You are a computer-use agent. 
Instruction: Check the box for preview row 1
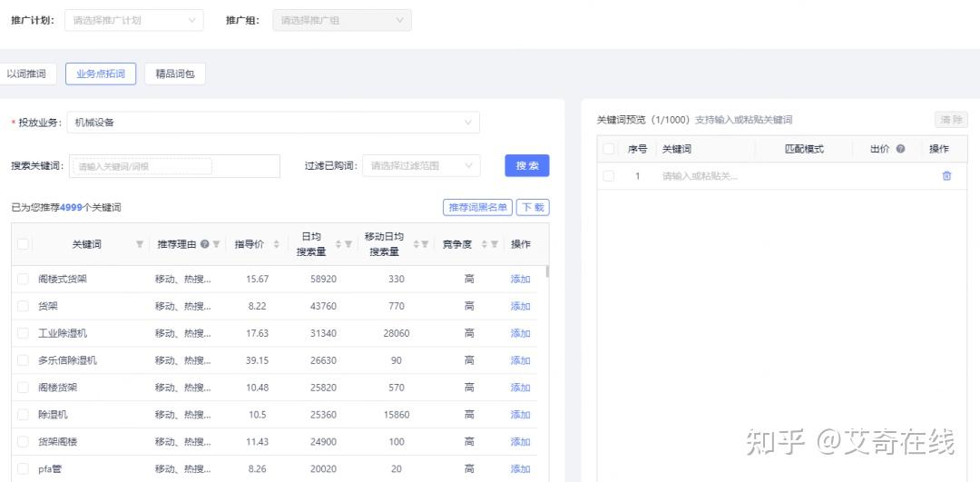[609, 176]
